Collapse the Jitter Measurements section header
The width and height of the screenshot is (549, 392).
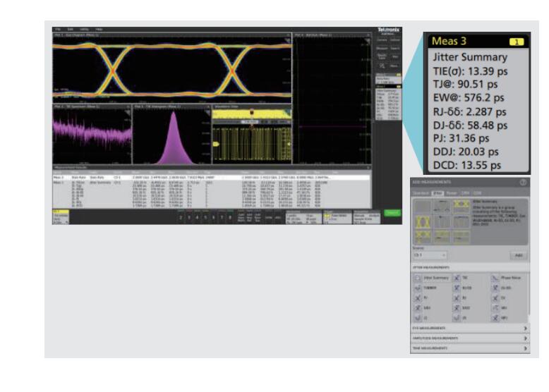470,267
